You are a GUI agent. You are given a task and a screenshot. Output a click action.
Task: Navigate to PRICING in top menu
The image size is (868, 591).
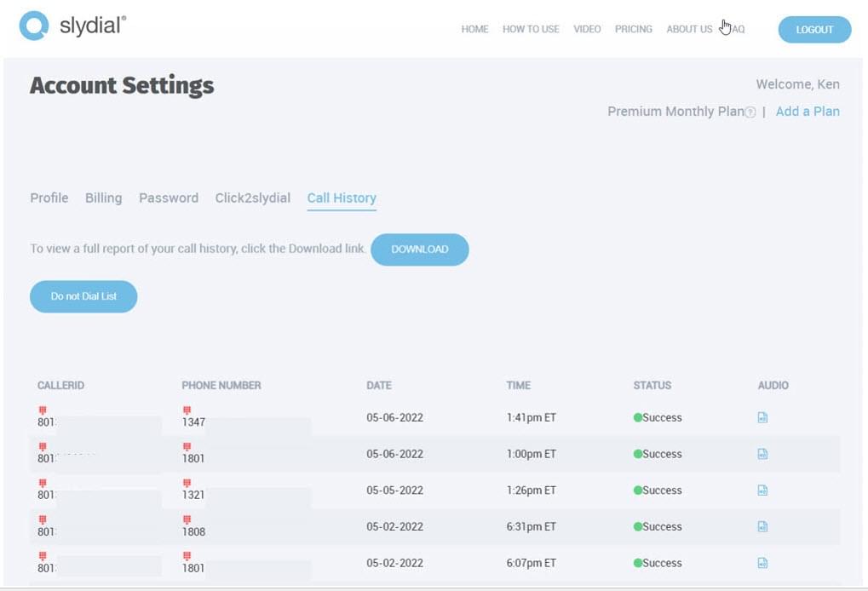pos(633,29)
